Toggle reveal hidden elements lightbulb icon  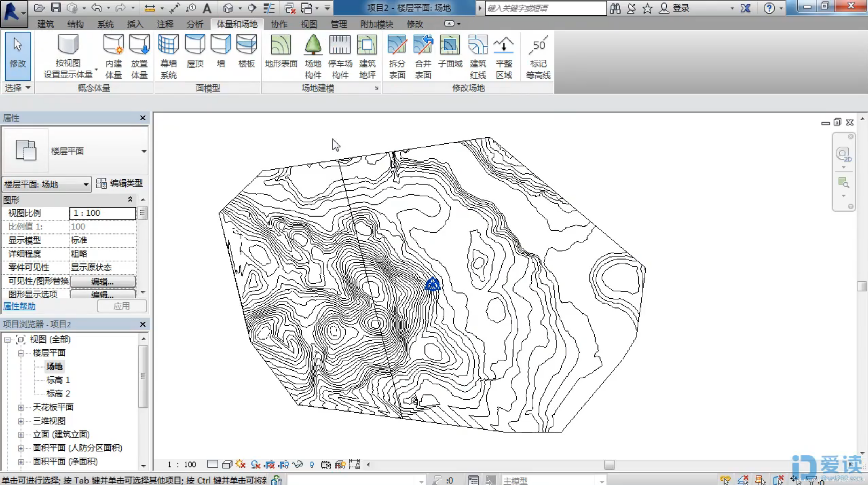pos(312,465)
